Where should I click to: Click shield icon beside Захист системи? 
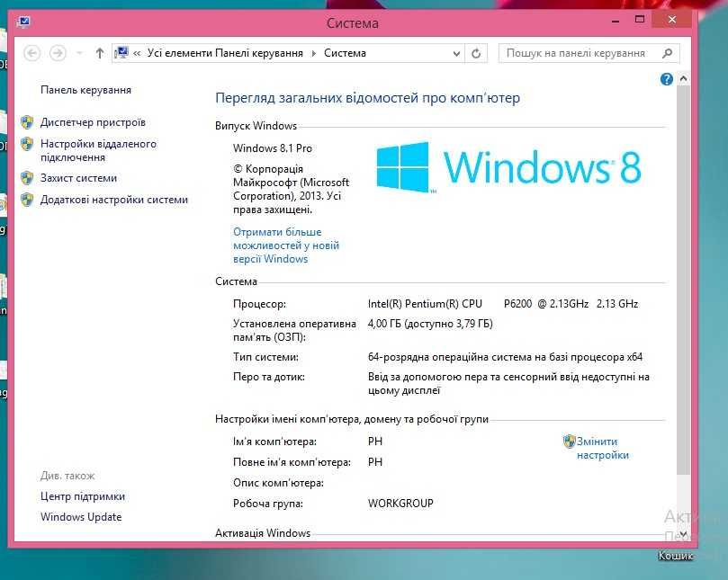point(27,178)
